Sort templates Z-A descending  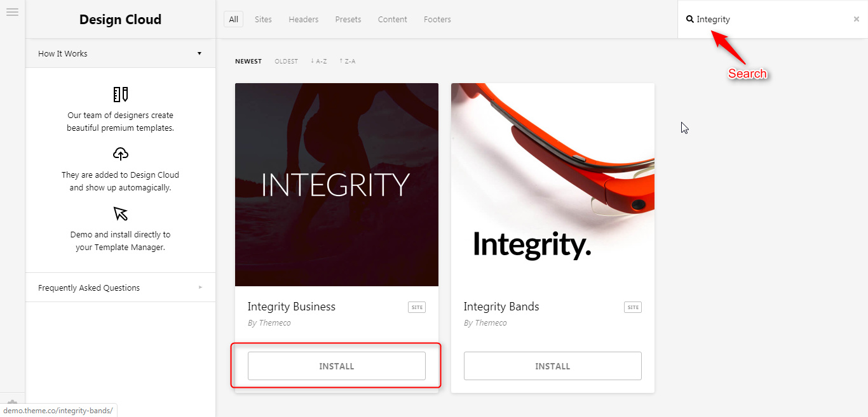[348, 62]
